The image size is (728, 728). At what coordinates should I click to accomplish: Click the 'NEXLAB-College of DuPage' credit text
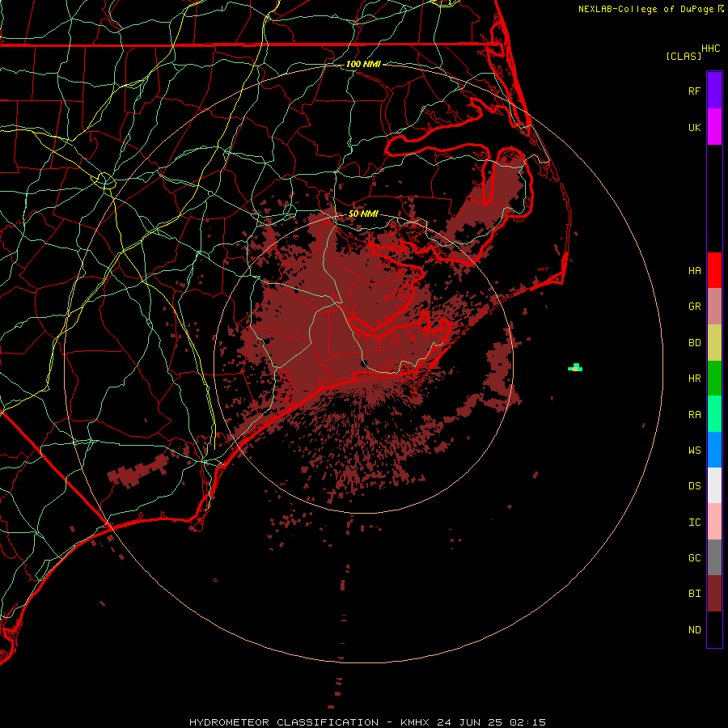click(x=645, y=9)
